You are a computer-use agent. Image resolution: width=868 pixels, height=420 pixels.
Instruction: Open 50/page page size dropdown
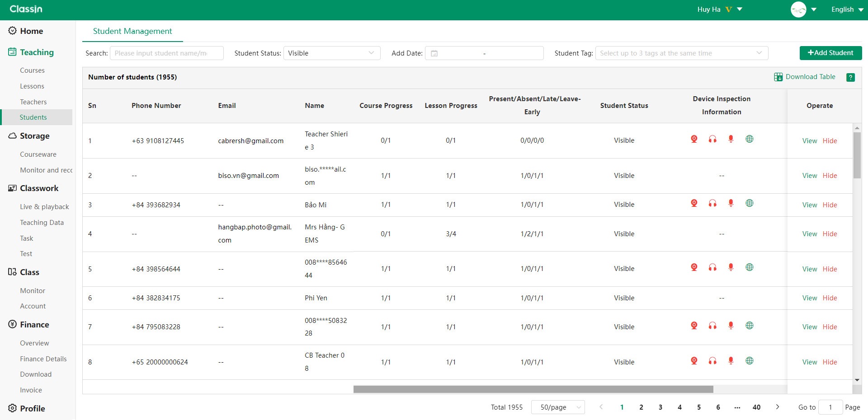coord(558,407)
